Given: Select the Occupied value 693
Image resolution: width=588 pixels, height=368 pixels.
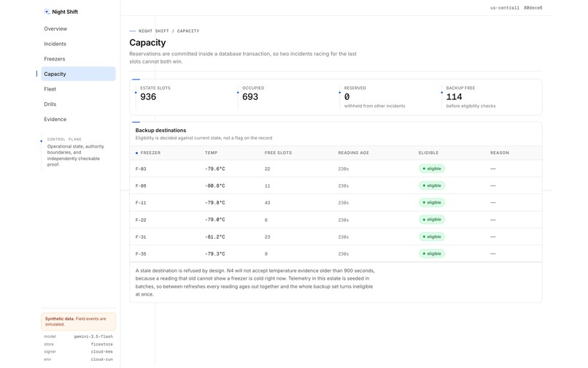Looking at the screenshot, I should pos(250,96).
